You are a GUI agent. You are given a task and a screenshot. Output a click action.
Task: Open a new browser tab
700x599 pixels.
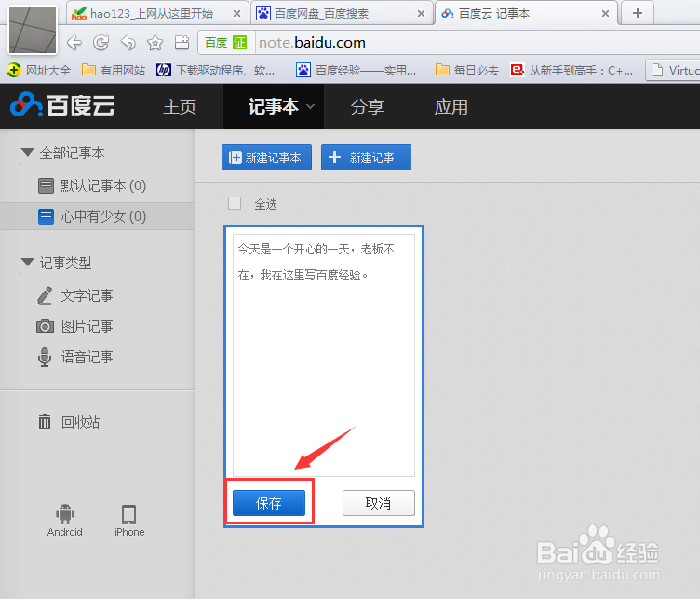638,13
